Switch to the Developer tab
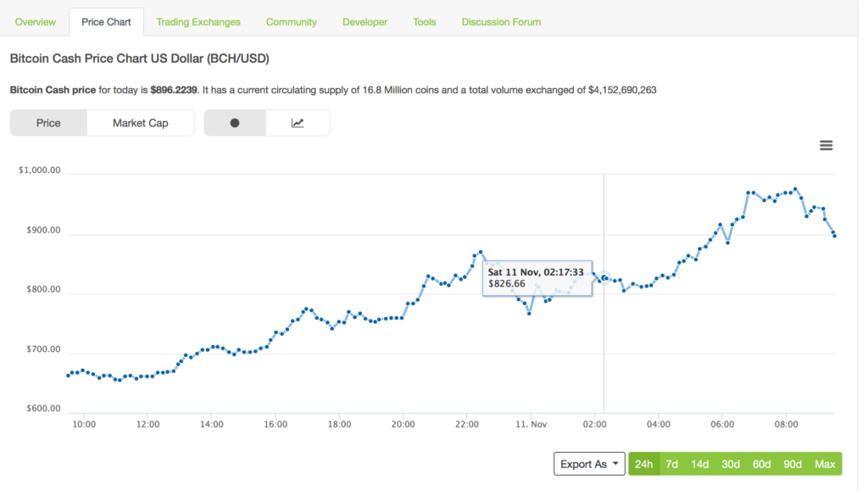The image size is (868, 491). pos(365,21)
